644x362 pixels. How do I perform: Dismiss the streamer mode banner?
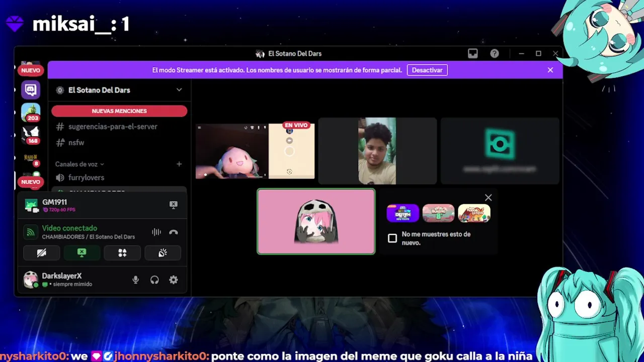click(550, 70)
